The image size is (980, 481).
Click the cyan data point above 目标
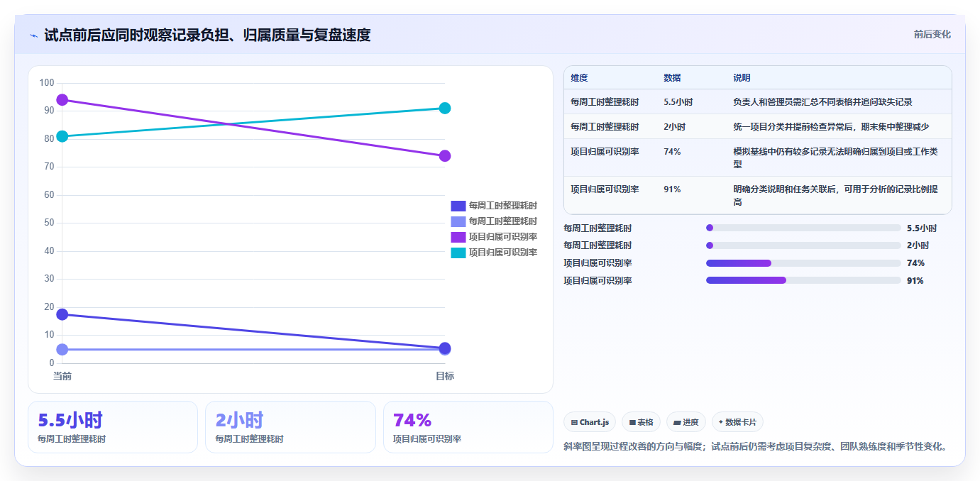coord(445,109)
